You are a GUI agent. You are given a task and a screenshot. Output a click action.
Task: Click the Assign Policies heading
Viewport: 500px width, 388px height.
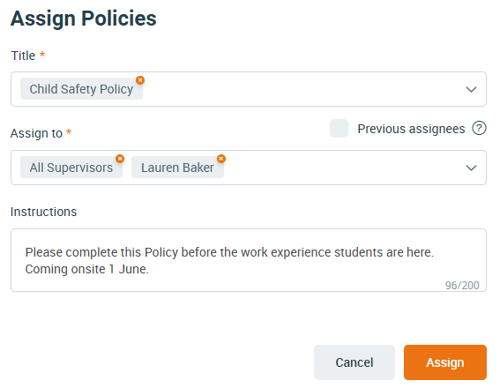pyautogui.click(x=84, y=19)
